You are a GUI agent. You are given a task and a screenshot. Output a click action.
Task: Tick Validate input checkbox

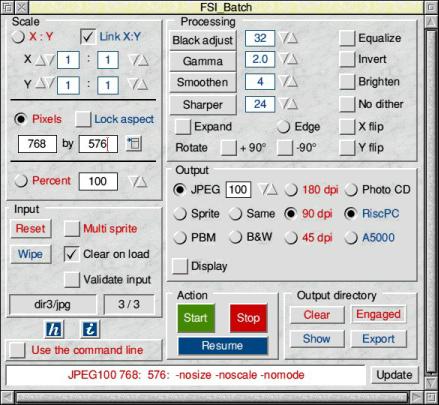tap(72, 280)
